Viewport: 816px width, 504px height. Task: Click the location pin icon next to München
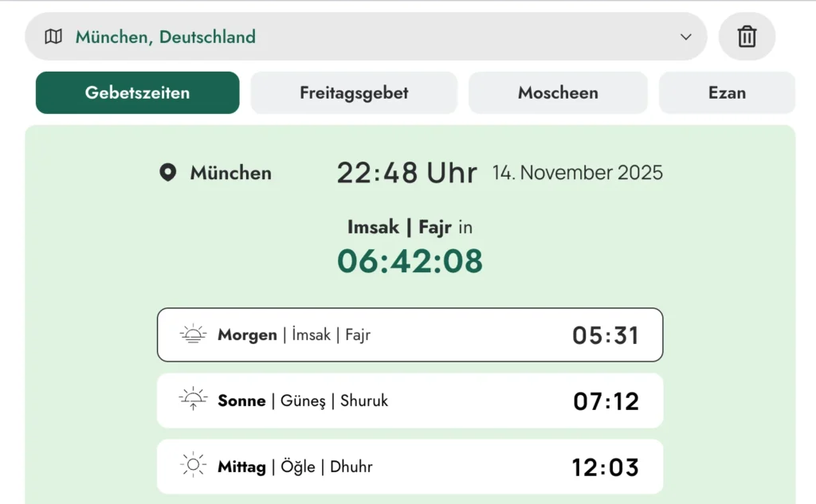(x=167, y=173)
